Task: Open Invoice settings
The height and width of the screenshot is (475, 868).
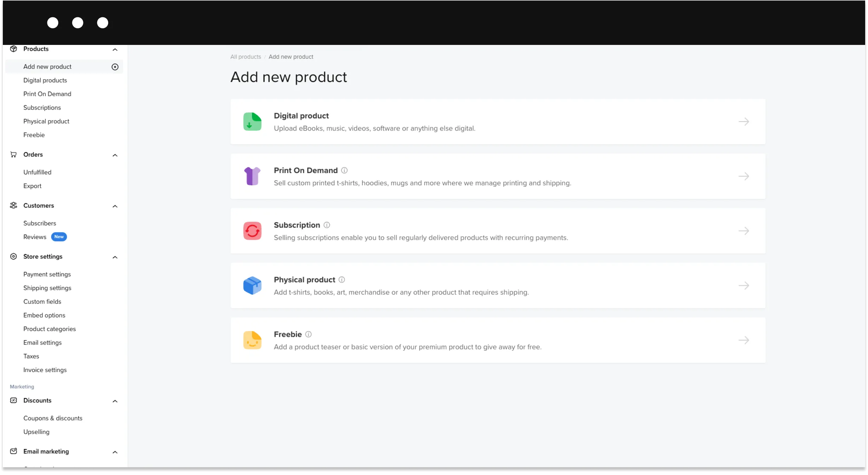Action: [x=45, y=370]
